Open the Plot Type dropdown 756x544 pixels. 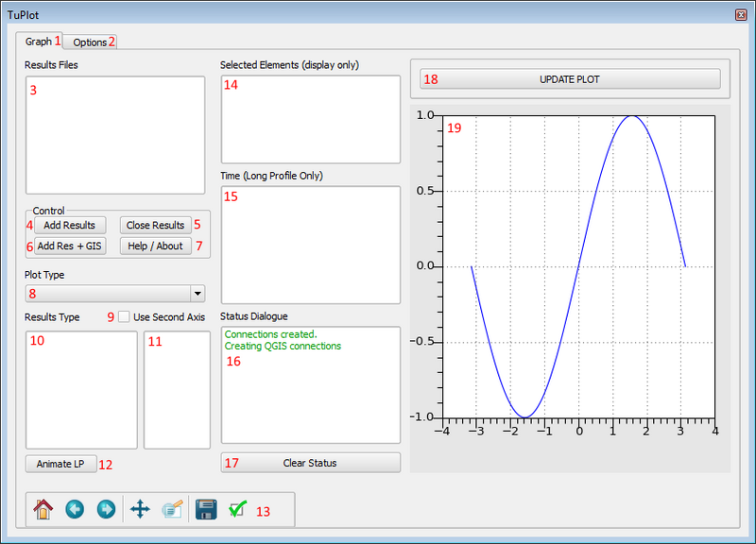pyautogui.click(x=115, y=294)
